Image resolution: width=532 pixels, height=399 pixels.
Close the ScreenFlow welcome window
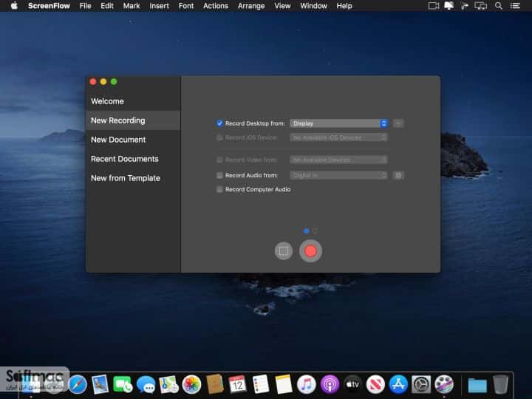[x=93, y=82]
